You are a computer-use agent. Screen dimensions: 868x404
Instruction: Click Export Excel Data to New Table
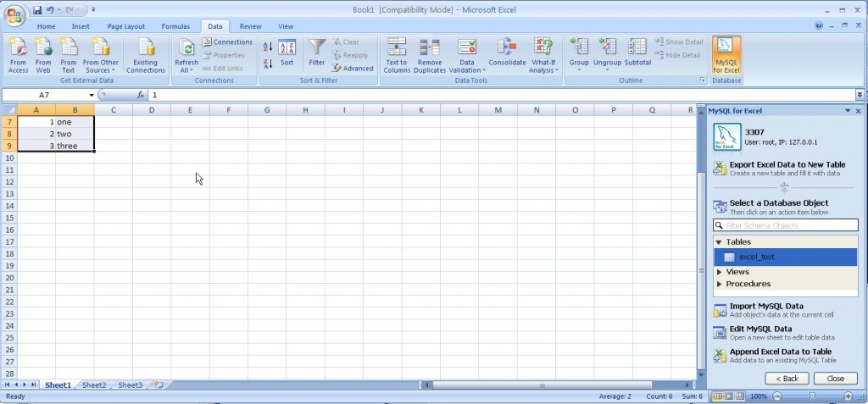(x=780, y=169)
